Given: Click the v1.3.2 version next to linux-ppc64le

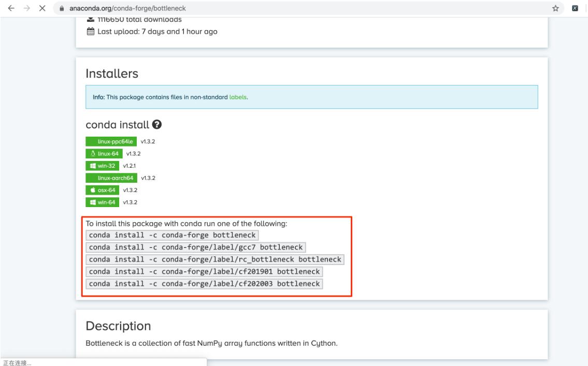Looking at the screenshot, I should [148, 141].
